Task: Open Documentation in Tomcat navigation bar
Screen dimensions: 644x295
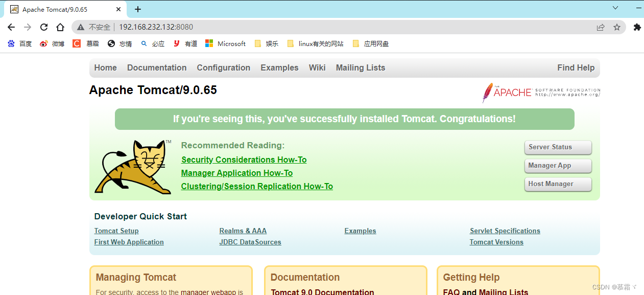Action: tap(157, 67)
